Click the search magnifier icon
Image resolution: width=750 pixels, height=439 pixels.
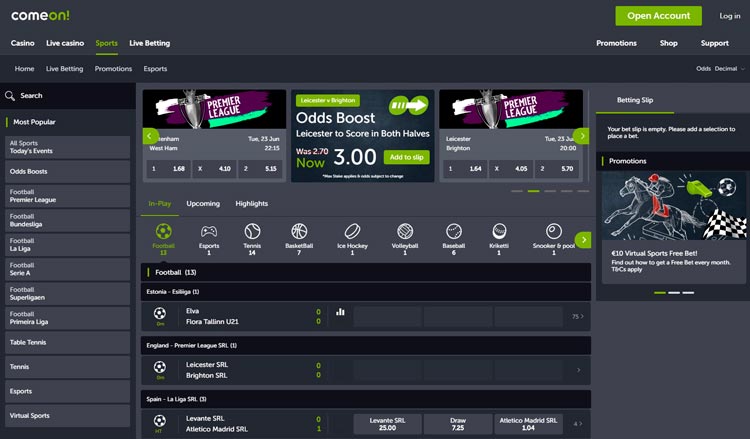10,96
